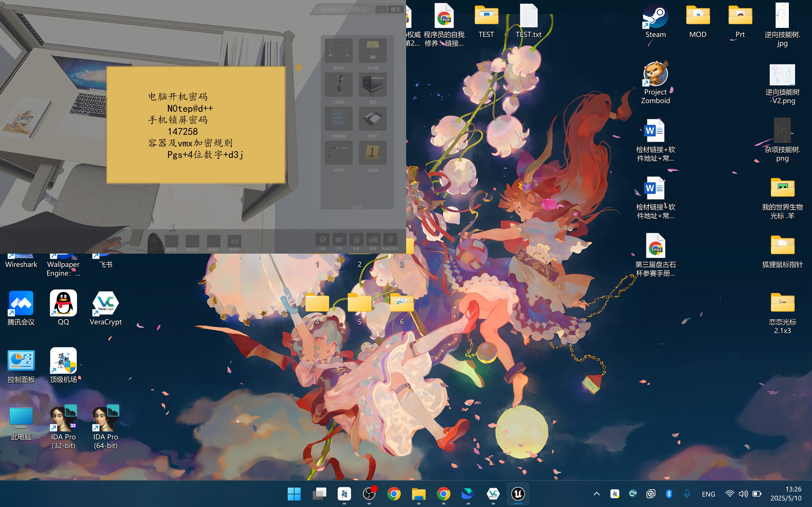Open 狐狸鼠标指针 folder
The image size is (812, 507).
click(782, 251)
